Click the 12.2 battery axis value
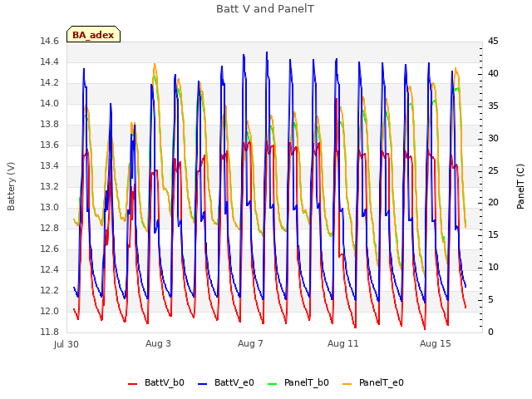This screenshot has width=532, height=399. [50, 291]
